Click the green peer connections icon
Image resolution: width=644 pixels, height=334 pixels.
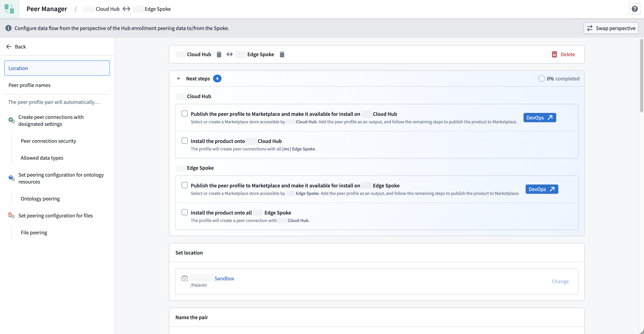coord(12,120)
